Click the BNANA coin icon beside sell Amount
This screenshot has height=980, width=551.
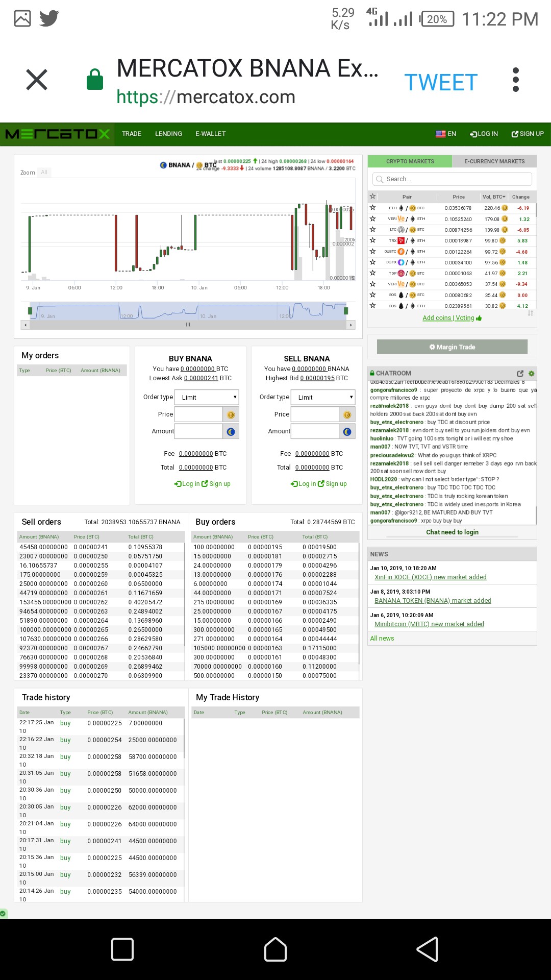[347, 432]
